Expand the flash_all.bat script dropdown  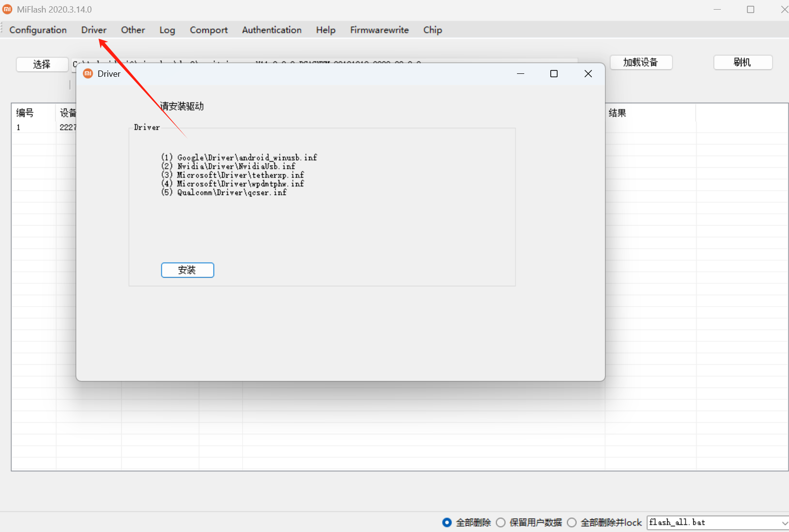pyautogui.click(x=784, y=523)
